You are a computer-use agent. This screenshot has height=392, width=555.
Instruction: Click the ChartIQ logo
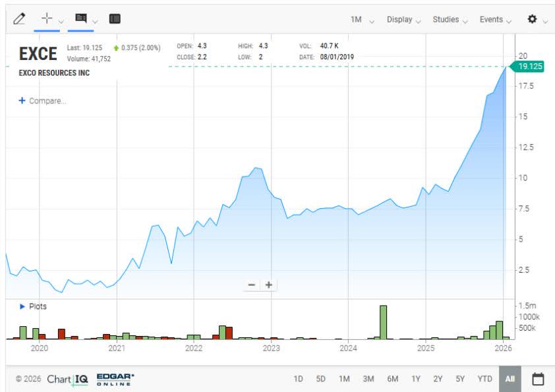(67, 379)
